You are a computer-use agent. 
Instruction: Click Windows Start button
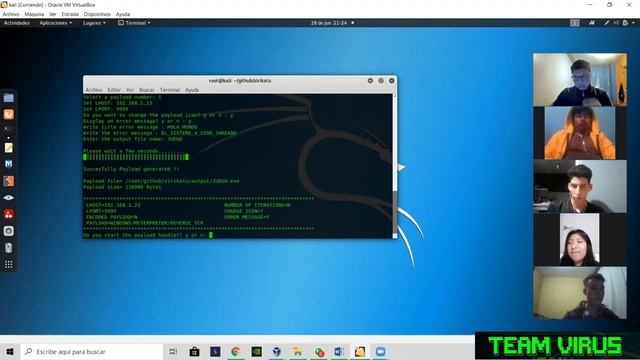[x=10, y=351]
